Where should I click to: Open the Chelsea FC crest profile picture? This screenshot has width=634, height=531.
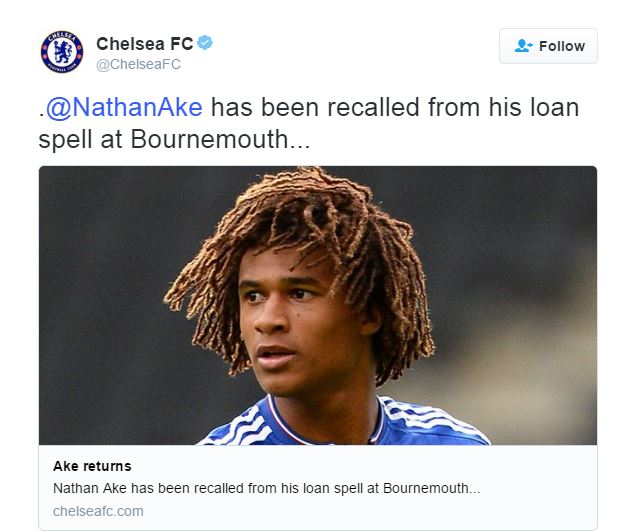click(x=62, y=52)
